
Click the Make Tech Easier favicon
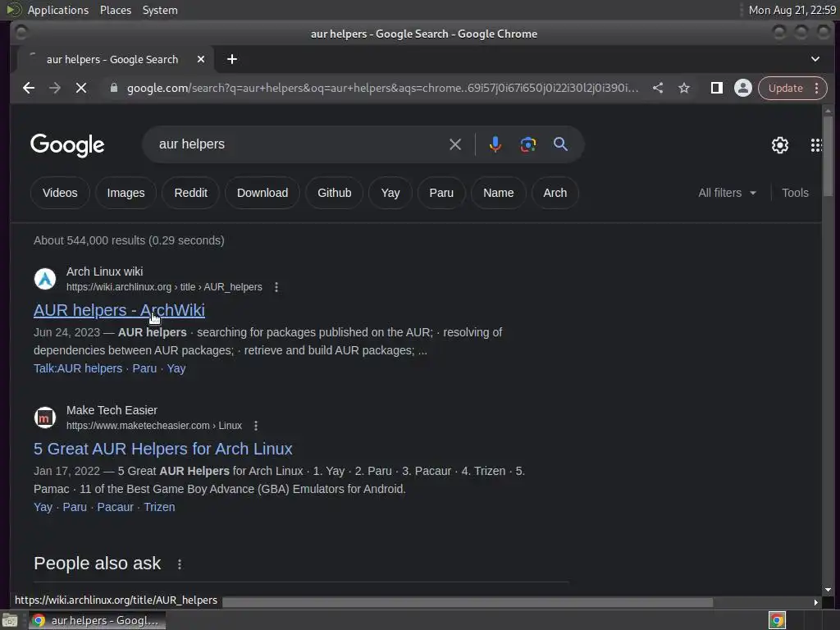45,418
